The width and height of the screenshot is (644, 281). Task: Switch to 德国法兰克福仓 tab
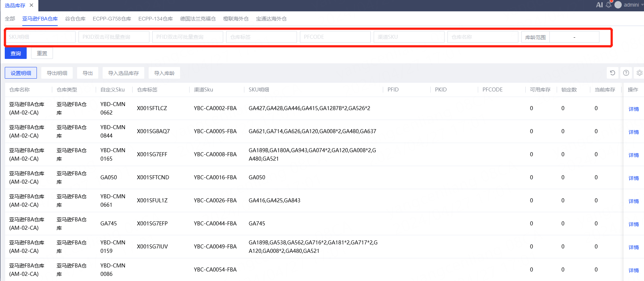tap(198, 19)
